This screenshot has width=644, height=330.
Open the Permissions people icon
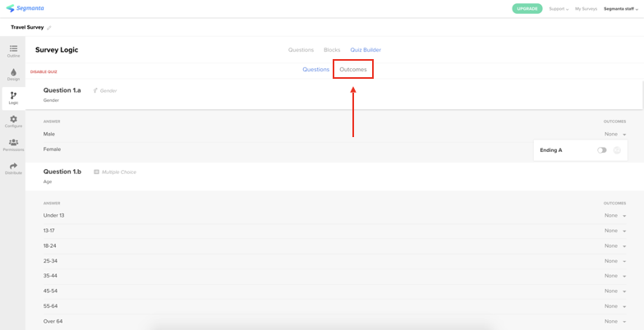[13, 143]
